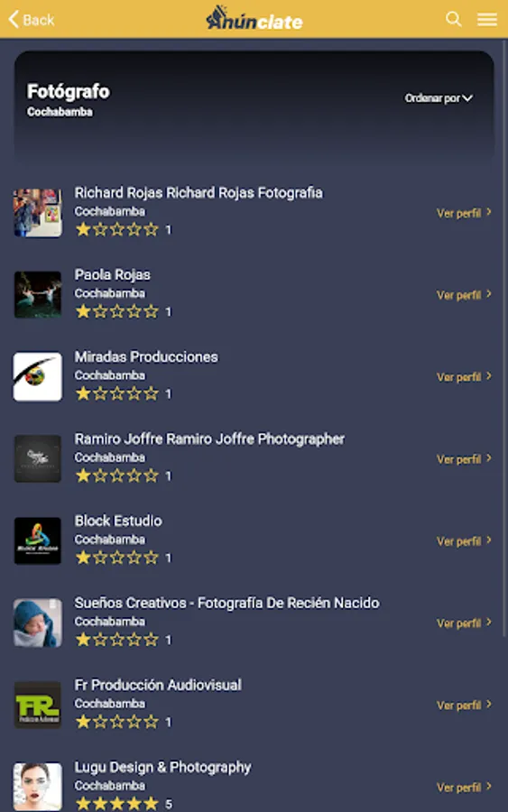Select the Sueños Creativos listing title
508x812 pixels.
point(226,603)
